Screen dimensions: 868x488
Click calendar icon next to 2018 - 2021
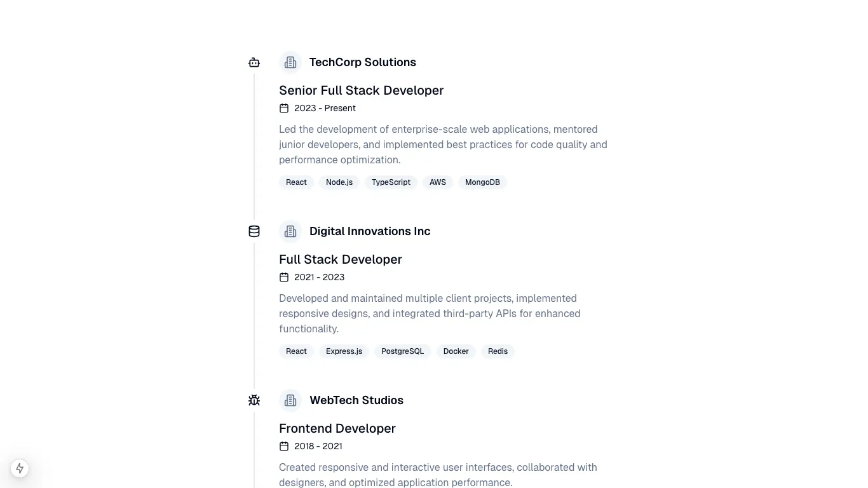284,446
